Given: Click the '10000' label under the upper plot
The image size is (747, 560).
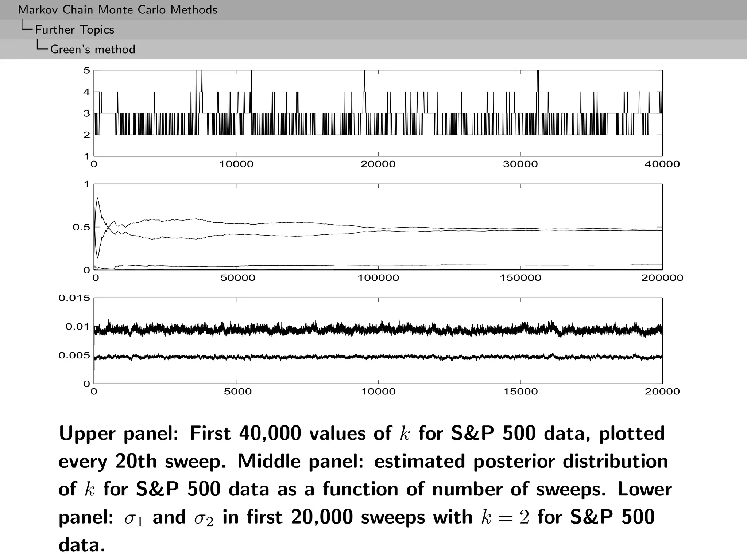Looking at the screenshot, I should coord(236,164).
